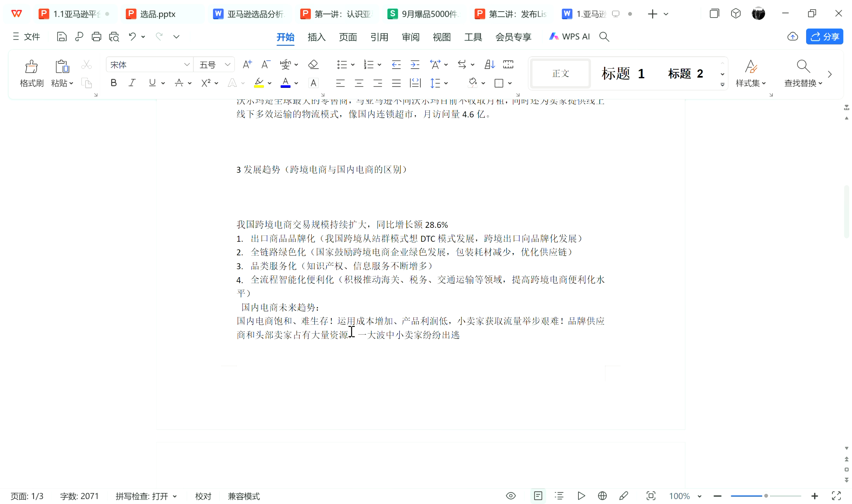Click the Share (分享) button
Screen dimensions: 852x504
(824, 37)
